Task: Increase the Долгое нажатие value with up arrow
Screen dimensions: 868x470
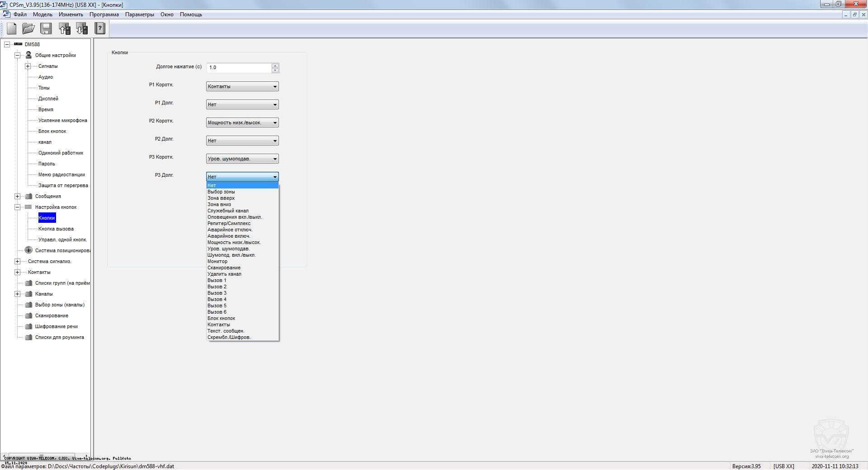Action: point(275,66)
